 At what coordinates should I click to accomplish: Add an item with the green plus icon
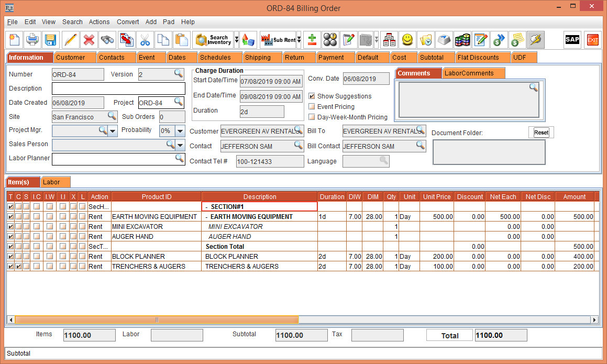coord(311,39)
